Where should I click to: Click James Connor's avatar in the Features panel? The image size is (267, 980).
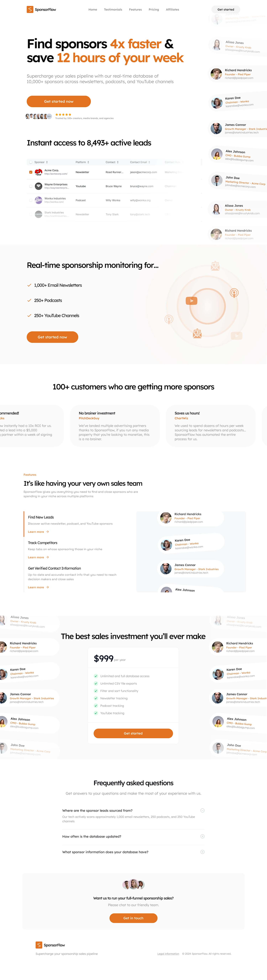pos(166,569)
